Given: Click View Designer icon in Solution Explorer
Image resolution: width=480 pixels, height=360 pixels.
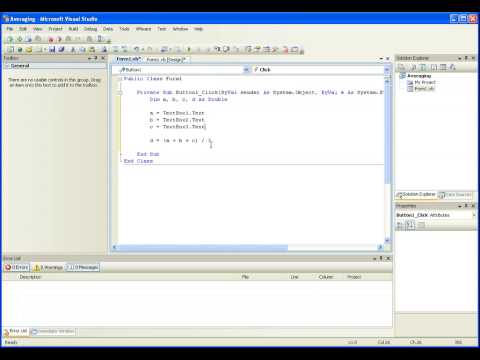Looking at the screenshot, I should (x=443, y=67).
